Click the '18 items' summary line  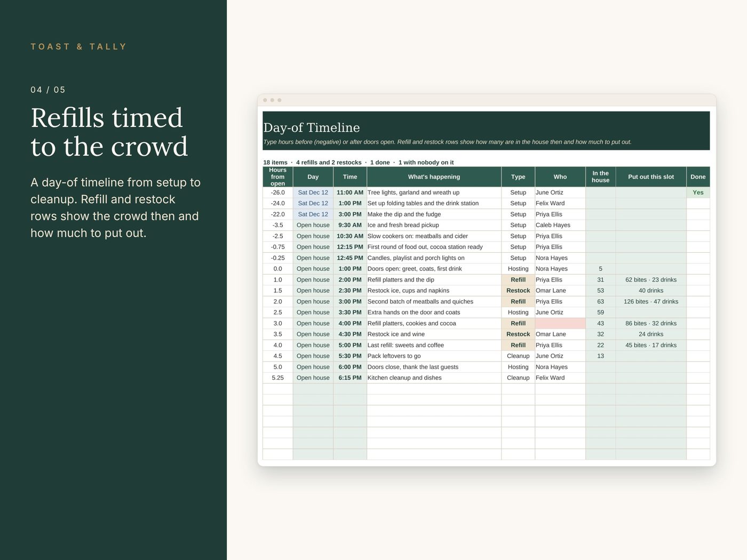[x=359, y=163]
